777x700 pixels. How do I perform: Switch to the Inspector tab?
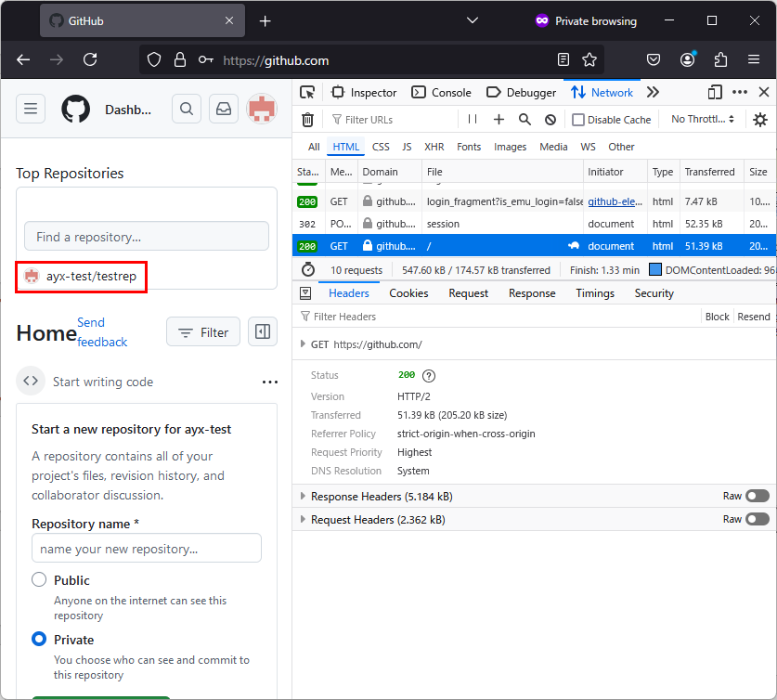pos(364,93)
